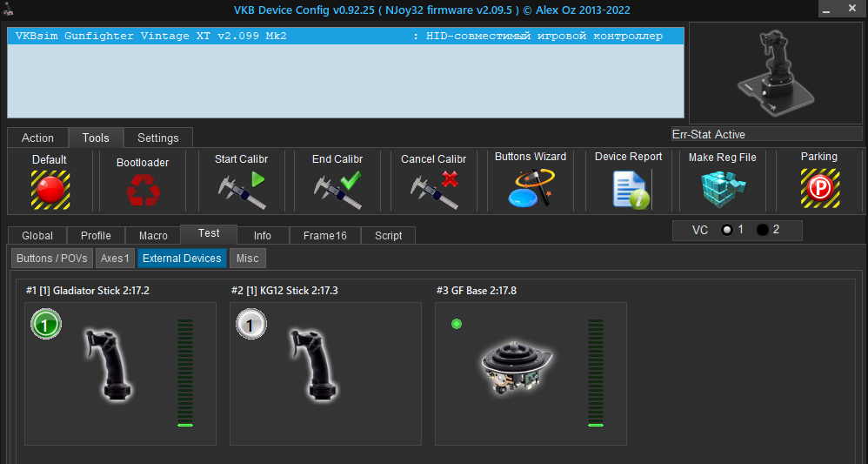This screenshot has height=464, width=868.
Task: Click the green status dot on GF Base
Action: coord(457,324)
